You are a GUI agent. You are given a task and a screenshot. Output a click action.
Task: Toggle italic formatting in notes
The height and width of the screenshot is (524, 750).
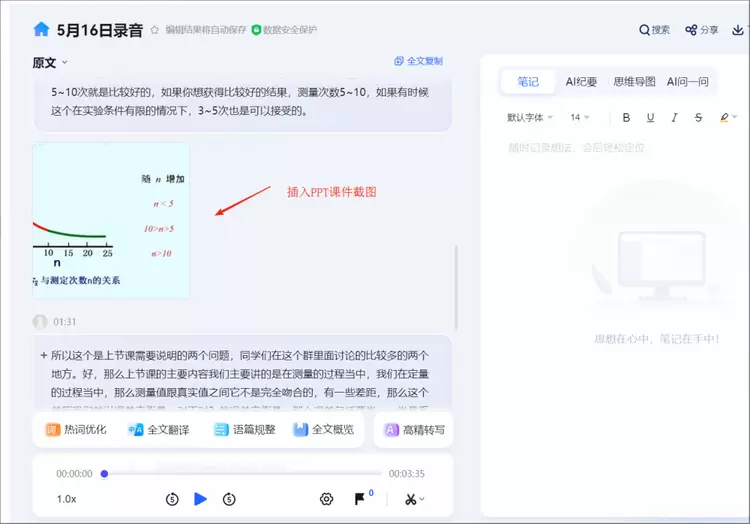(675, 118)
